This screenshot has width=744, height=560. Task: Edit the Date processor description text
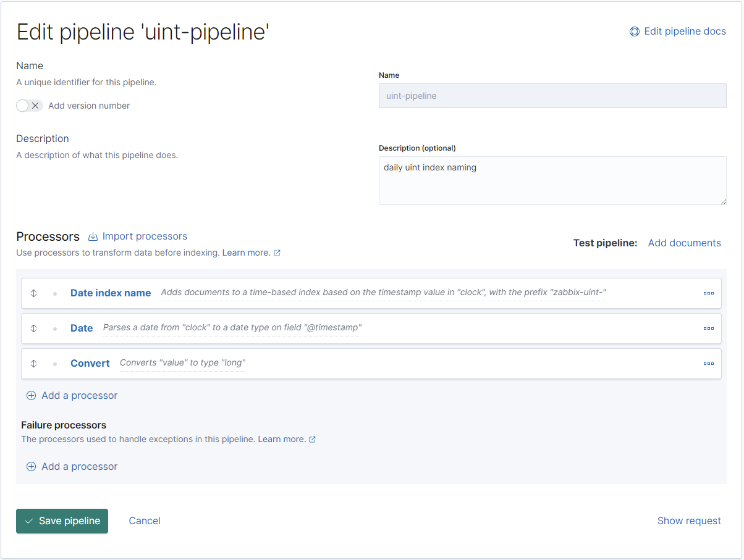232,328
